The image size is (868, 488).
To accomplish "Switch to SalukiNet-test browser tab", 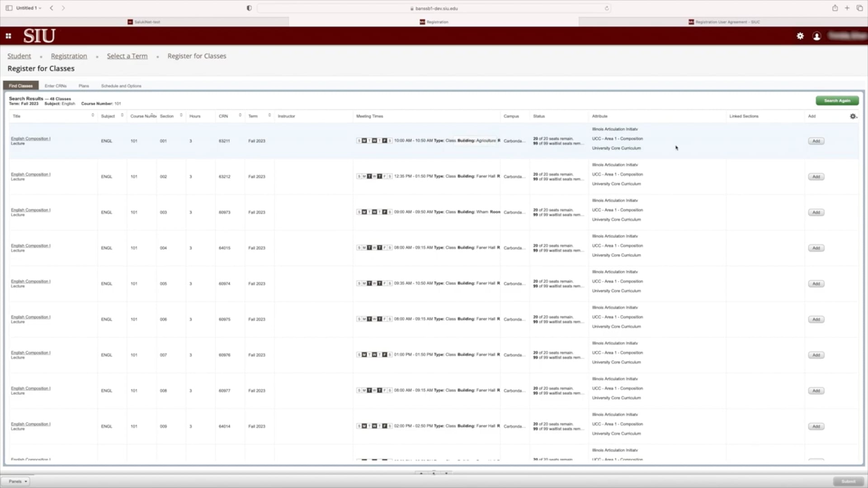I will pyautogui.click(x=145, y=22).
